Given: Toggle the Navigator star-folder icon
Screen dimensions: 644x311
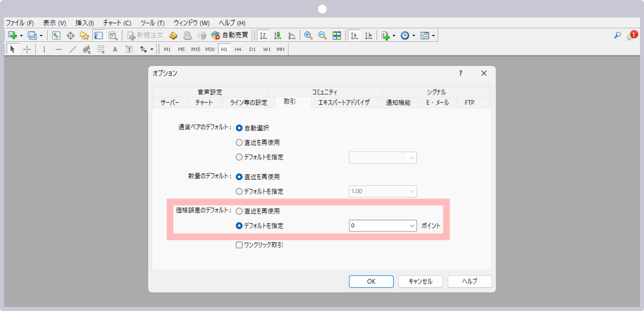Looking at the screenshot, I should (x=84, y=35).
